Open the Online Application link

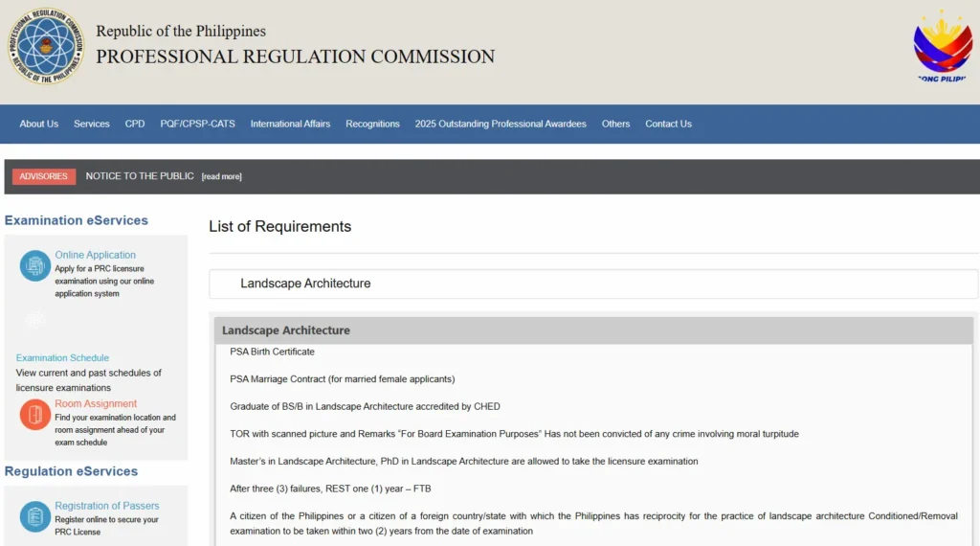click(95, 255)
